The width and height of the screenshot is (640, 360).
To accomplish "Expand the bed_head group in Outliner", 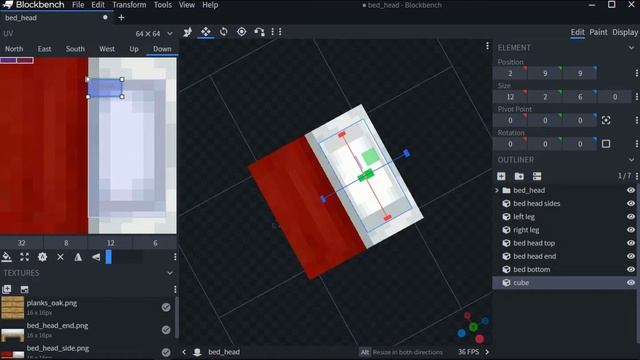I will pos(497,190).
